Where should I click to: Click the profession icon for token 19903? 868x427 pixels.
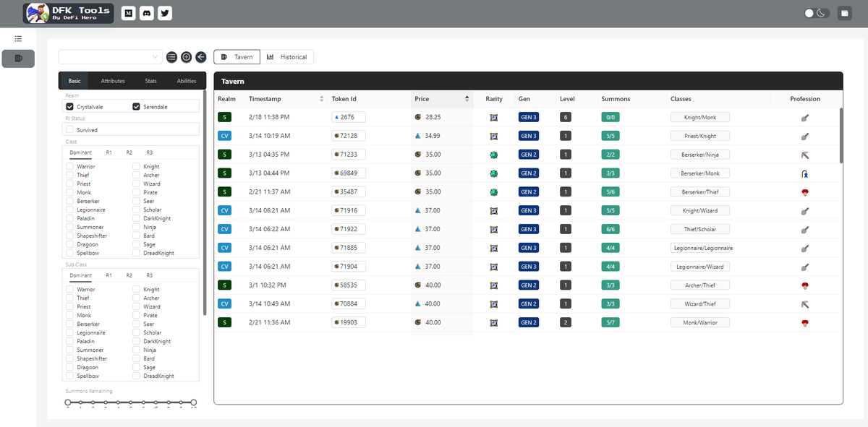[805, 322]
